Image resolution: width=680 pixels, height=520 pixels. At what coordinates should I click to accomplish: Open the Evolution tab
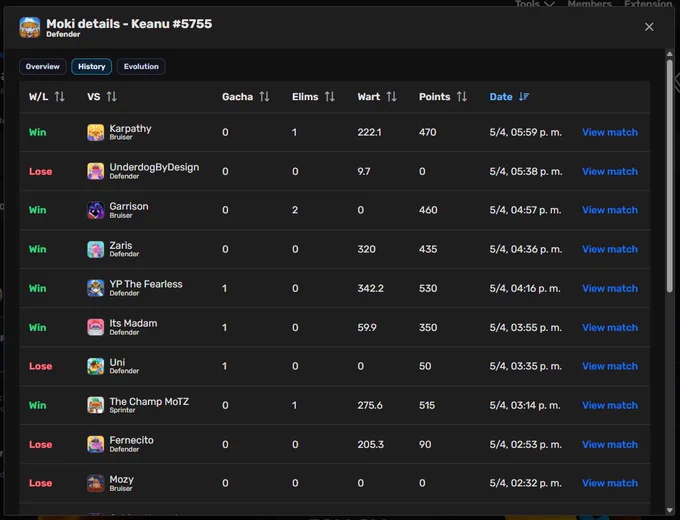(x=141, y=66)
